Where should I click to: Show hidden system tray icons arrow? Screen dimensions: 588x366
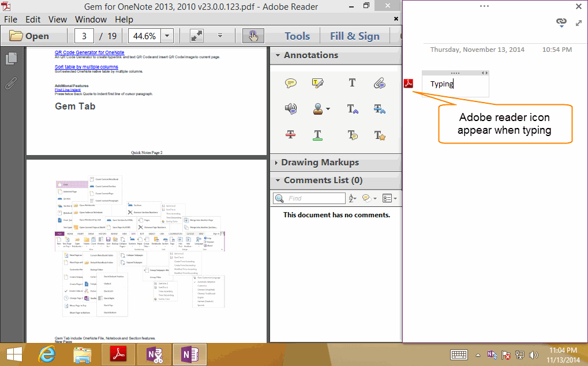pos(478,355)
